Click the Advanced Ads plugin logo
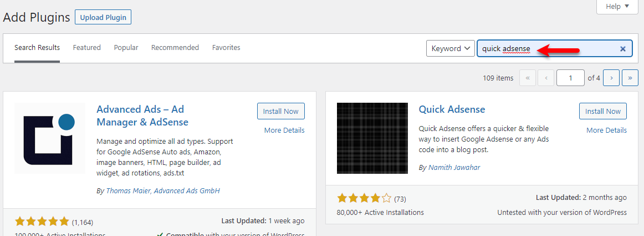The height and width of the screenshot is (236, 644). tap(50, 138)
